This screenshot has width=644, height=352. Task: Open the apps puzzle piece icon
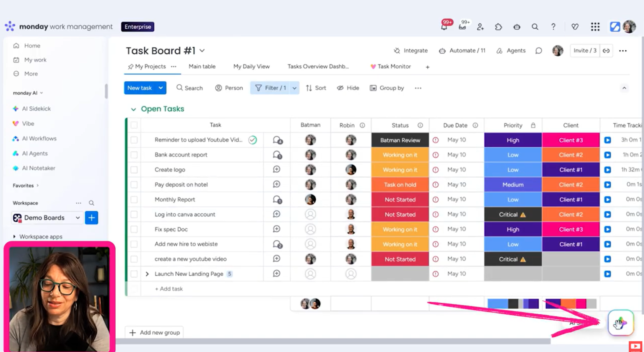point(499,27)
